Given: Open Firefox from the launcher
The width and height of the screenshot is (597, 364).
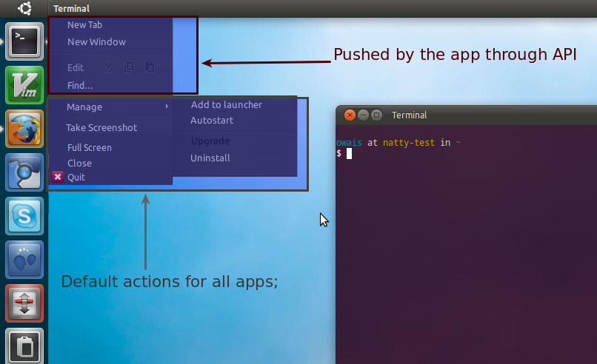Looking at the screenshot, I should click(24, 129).
